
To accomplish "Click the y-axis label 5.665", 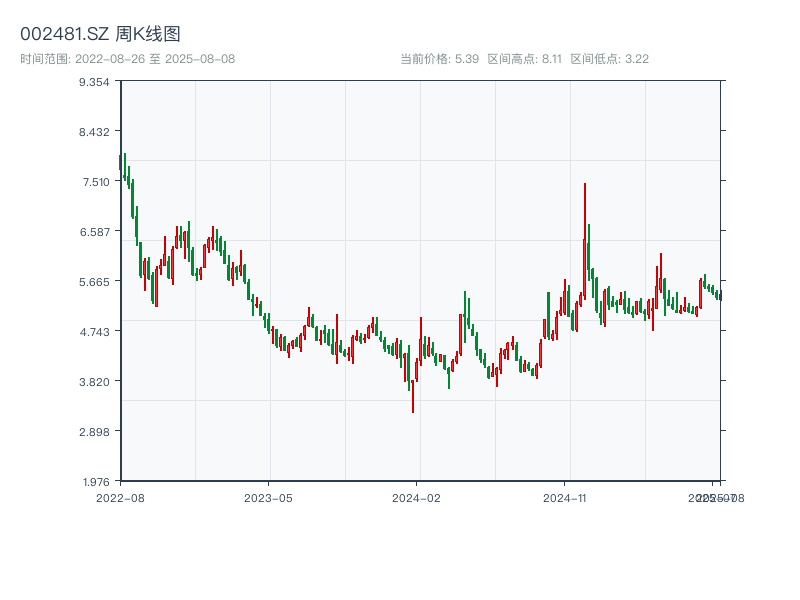I will [94, 282].
